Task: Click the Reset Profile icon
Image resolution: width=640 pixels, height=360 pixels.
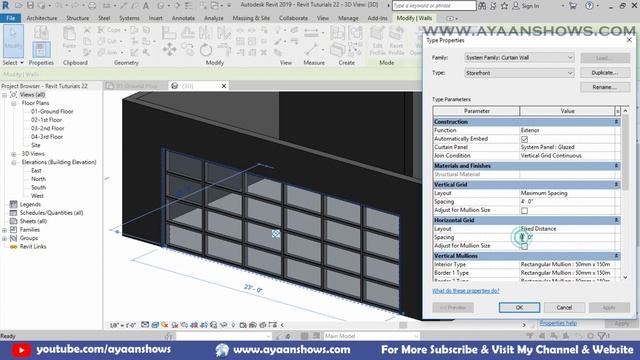Action: (x=396, y=41)
